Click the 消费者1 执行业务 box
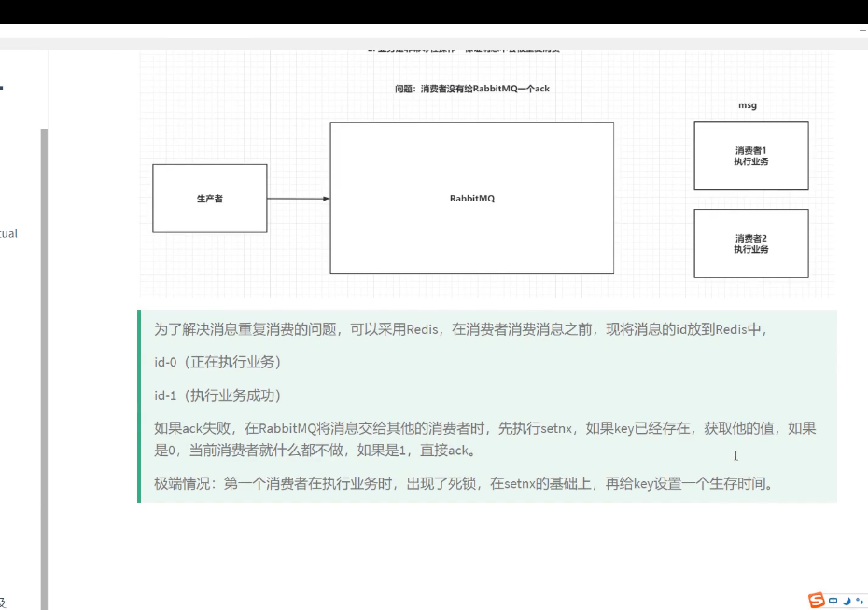Screen dimensions: 868x610 pyautogui.click(x=751, y=156)
